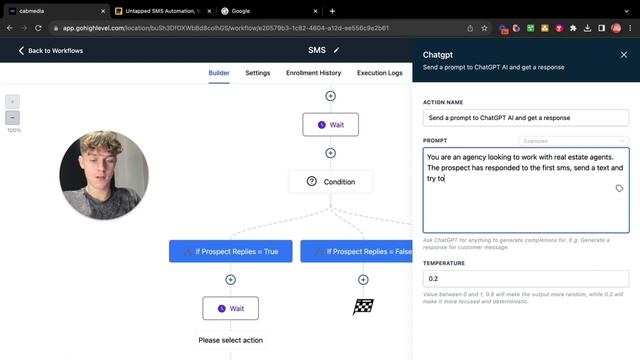The image size is (640, 360).
Task: Edit the Temperature value field
Action: point(526,279)
